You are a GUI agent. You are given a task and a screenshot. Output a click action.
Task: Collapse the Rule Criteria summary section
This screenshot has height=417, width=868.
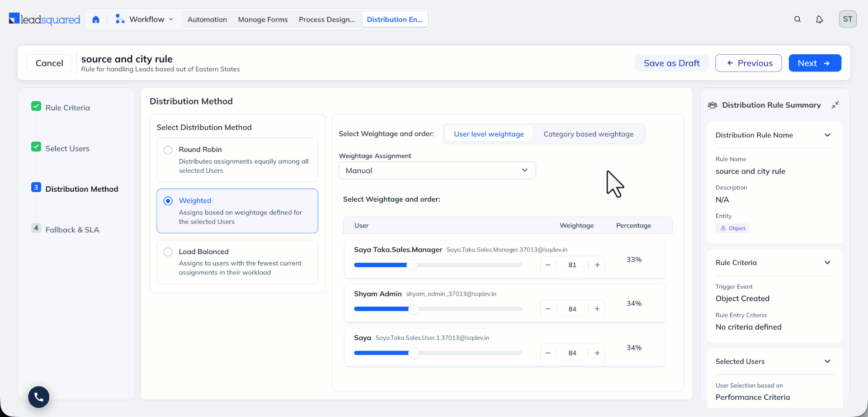click(x=827, y=263)
